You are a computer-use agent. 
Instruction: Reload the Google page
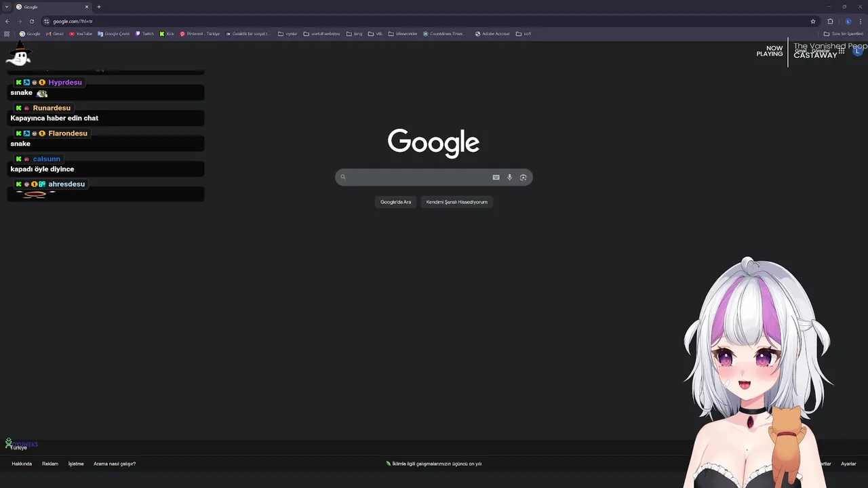[x=32, y=21]
